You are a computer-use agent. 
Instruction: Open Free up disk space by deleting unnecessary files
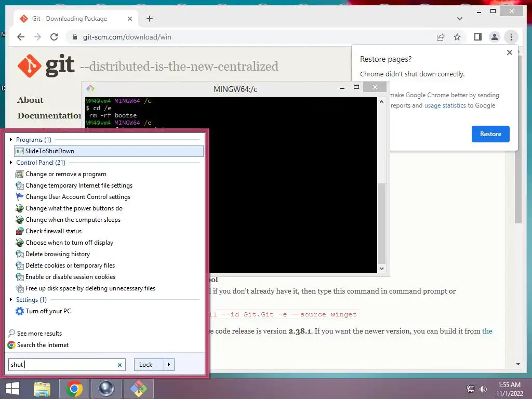pyautogui.click(x=90, y=288)
